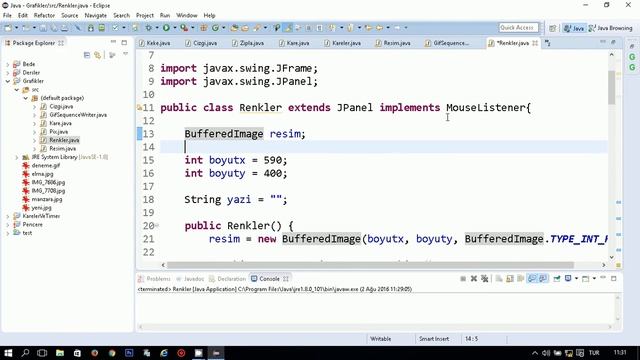
Task: Toggle Link with Editor in Package Explorer
Action: 98,55
